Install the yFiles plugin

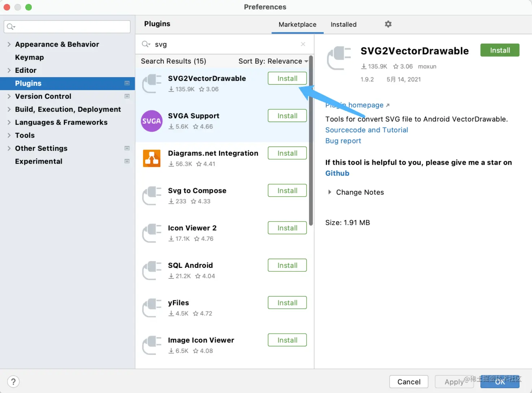pos(287,303)
